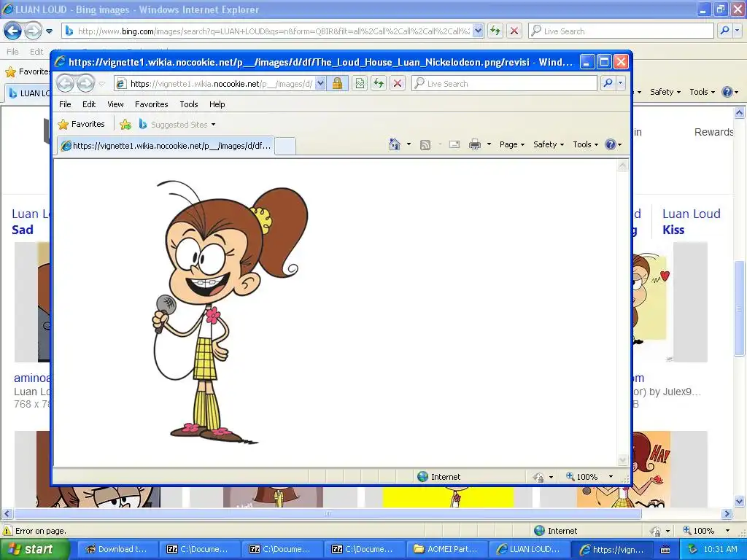Click the Error on page warning icon
The width and height of the screenshot is (747, 560).
(x=7, y=531)
